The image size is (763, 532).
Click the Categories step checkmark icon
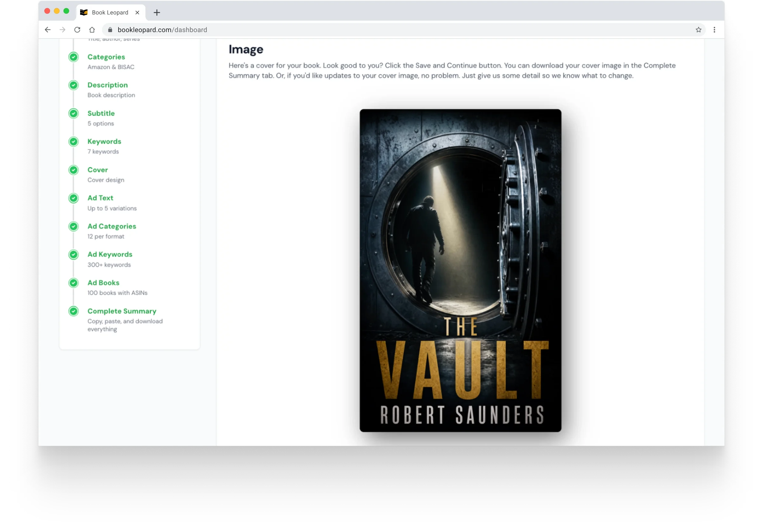[73, 57]
